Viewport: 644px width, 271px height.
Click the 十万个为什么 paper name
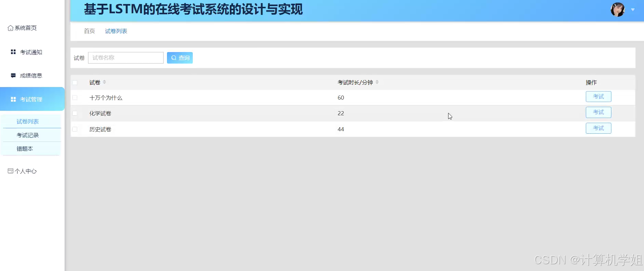pos(106,98)
